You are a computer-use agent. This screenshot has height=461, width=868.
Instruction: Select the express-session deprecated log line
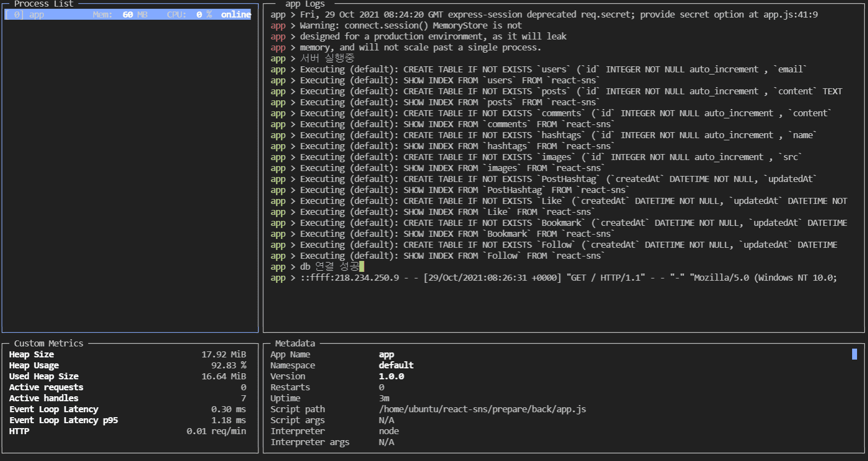pos(558,15)
